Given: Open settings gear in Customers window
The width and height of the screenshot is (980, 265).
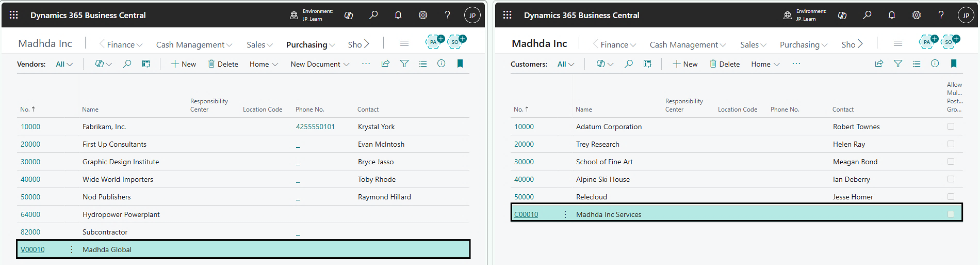Looking at the screenshot, I should click(917, 15).
